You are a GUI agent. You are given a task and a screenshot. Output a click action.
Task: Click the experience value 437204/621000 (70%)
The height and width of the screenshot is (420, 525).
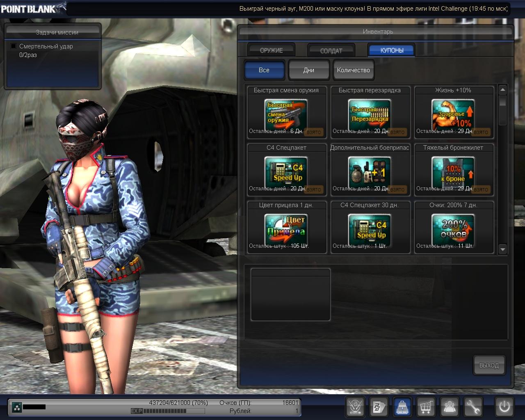coord(178,403)
